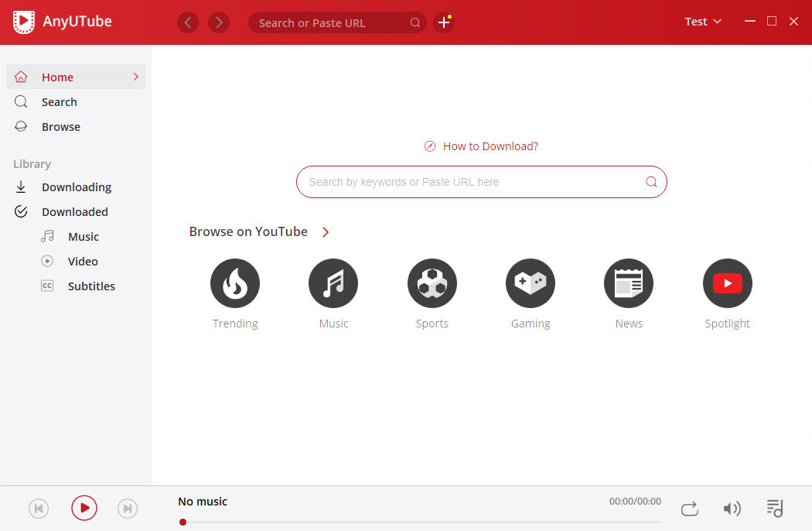This screenshot has height=531, width=812.
Task: Mute with the volume speaker icon
Action: [732, 509]
